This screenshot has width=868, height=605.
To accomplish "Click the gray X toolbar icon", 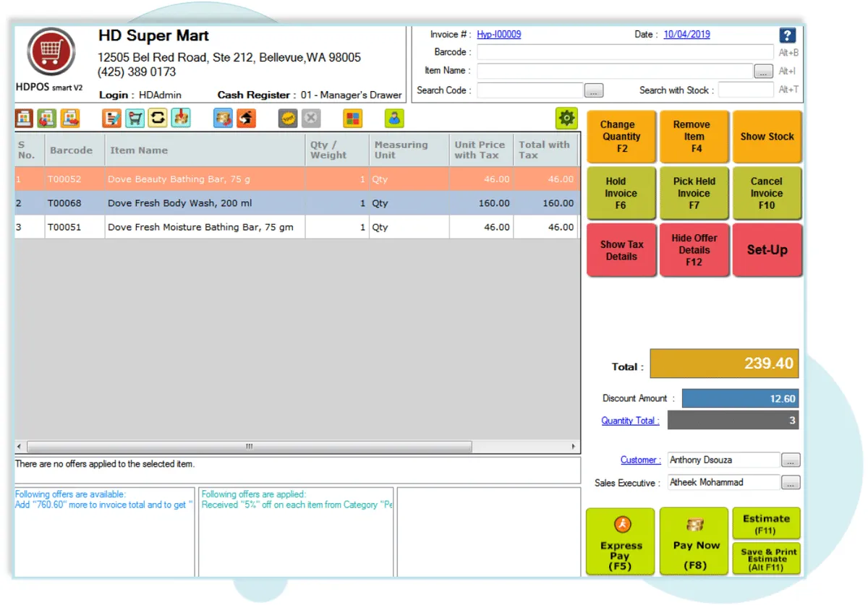I will pyautogui.click(x=311, y=118).
